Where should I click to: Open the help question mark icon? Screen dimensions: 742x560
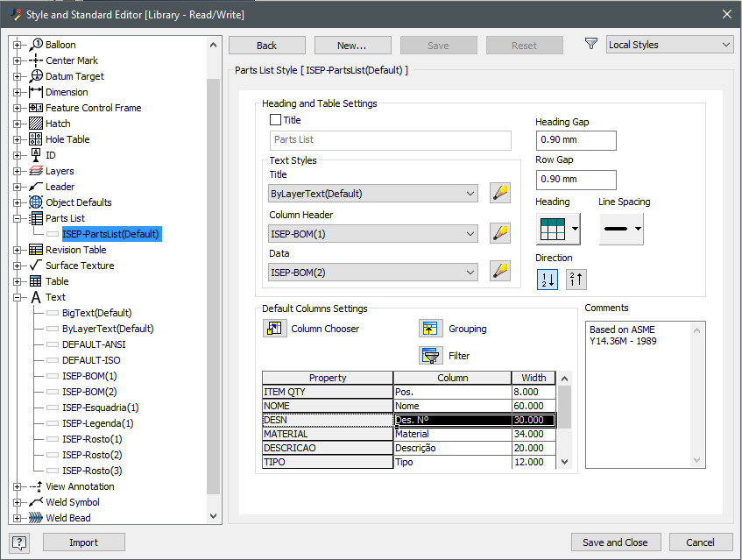click(x=19, y=542)
